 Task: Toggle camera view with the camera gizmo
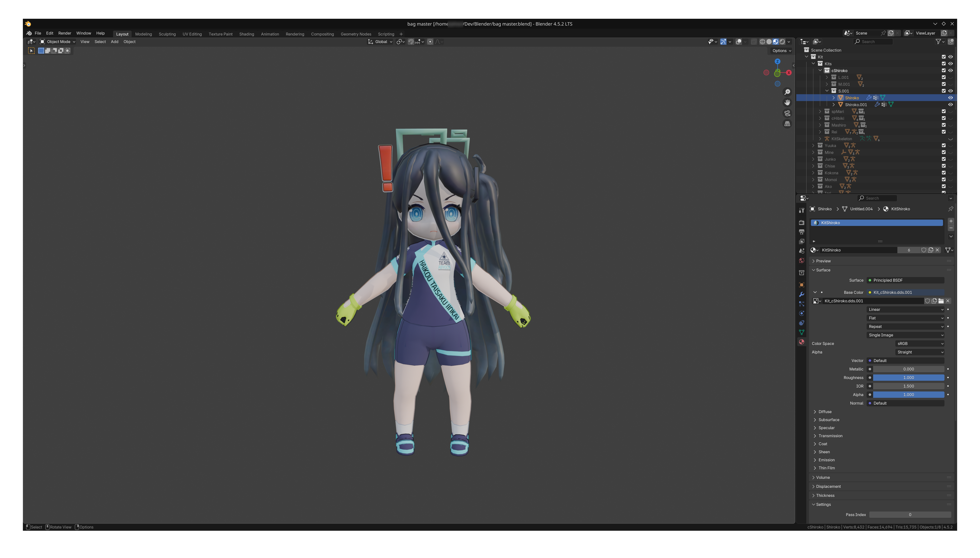point(787,113)
